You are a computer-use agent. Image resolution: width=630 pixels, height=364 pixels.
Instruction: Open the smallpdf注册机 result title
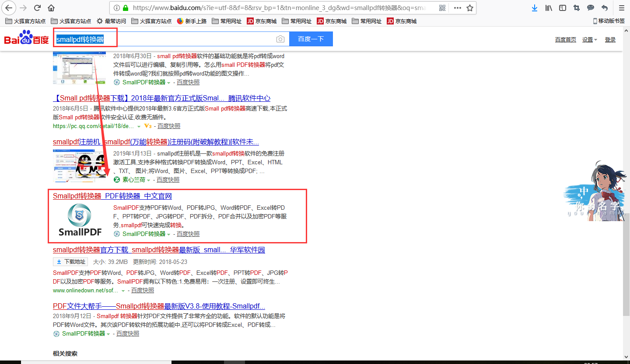pyautogui.click(x=156, y=142)
